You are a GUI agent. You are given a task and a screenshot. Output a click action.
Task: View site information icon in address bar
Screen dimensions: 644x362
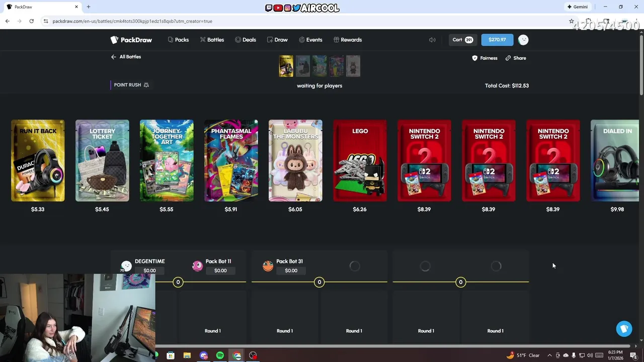pos(46,21)
